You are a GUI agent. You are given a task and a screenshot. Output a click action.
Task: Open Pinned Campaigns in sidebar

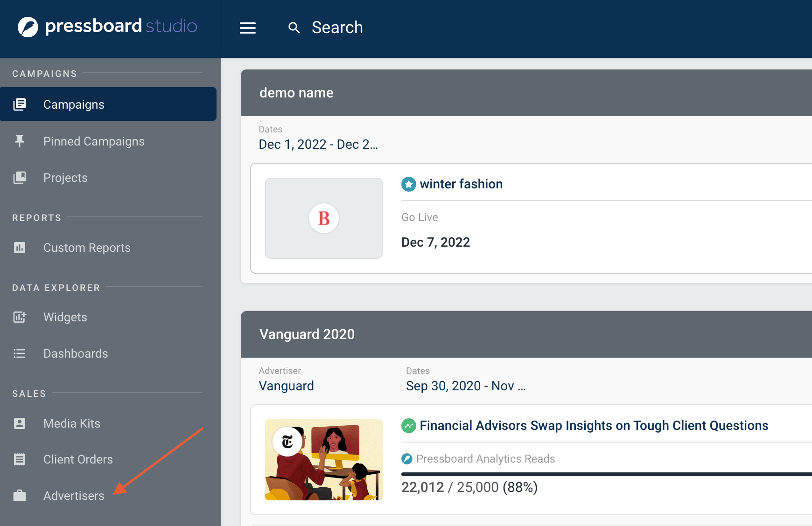click(x=94, y=141)
